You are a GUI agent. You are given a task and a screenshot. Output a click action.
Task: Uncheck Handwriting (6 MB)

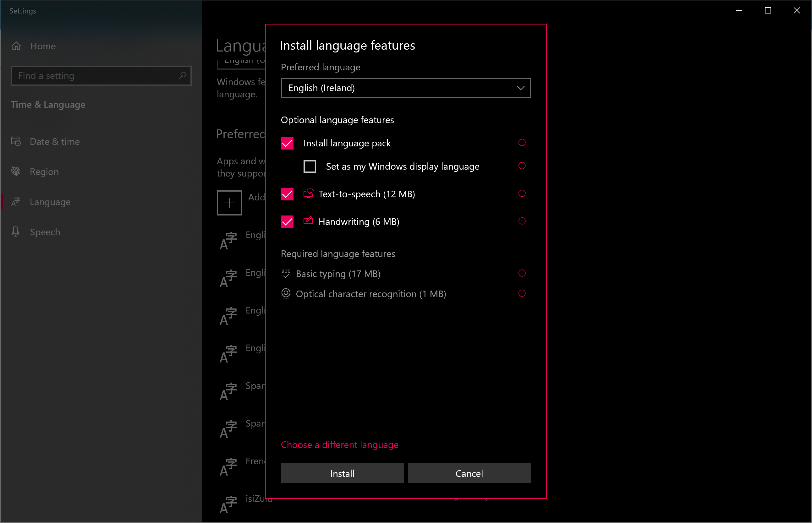tap(287, 222)
